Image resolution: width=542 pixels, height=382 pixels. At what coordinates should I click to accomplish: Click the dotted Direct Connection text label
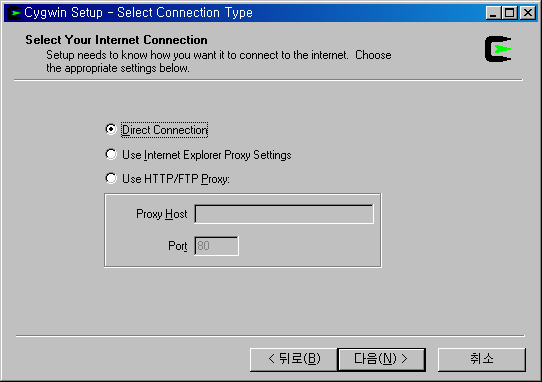(165, 130)
